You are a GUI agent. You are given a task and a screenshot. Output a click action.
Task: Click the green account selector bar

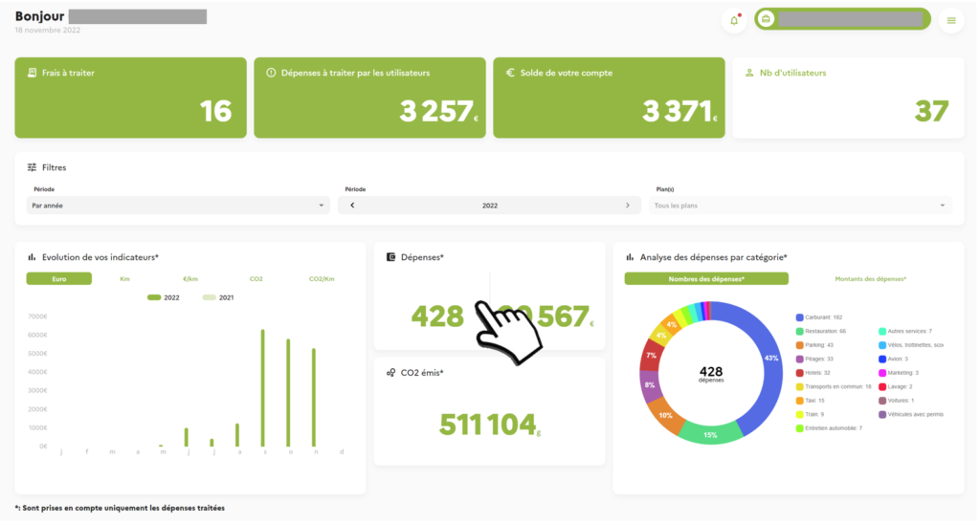(842, 19)
